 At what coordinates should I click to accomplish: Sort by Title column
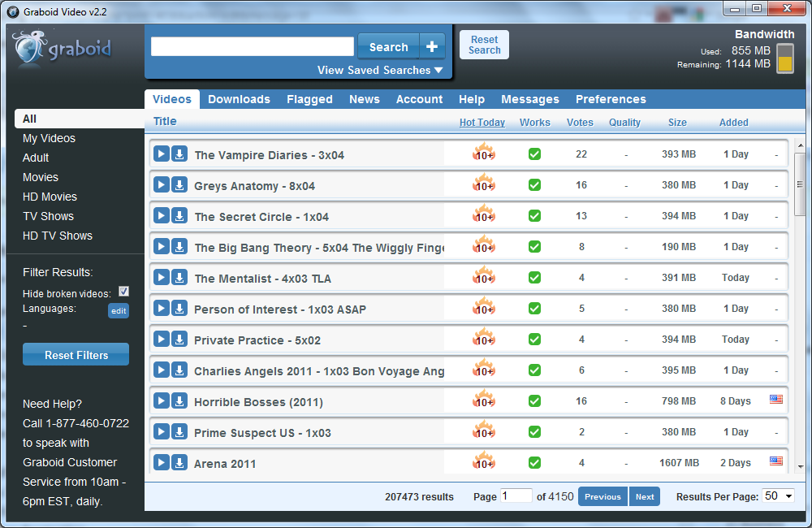tap(165, 121)
